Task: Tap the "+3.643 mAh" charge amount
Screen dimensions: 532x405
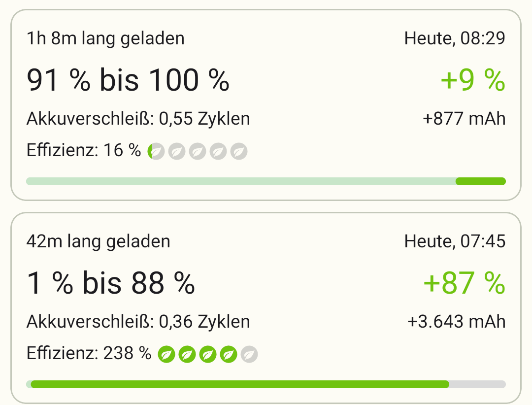Action: (x=456, y=322)
